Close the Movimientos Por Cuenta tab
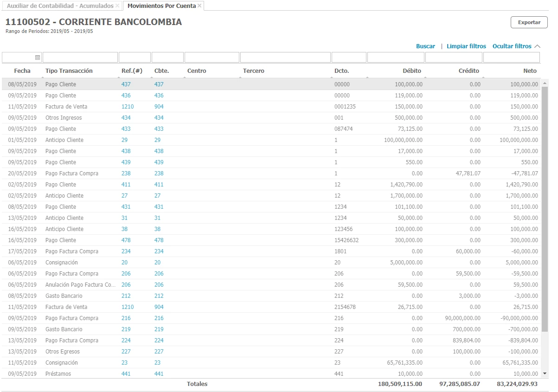Screen dimensions: 558x392 [199, 6]
